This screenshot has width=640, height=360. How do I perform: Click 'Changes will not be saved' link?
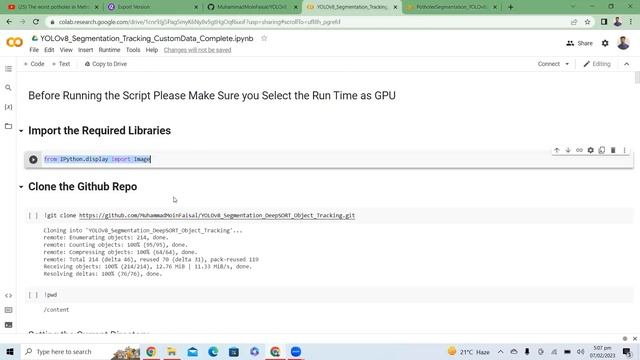tap(198, 50)
